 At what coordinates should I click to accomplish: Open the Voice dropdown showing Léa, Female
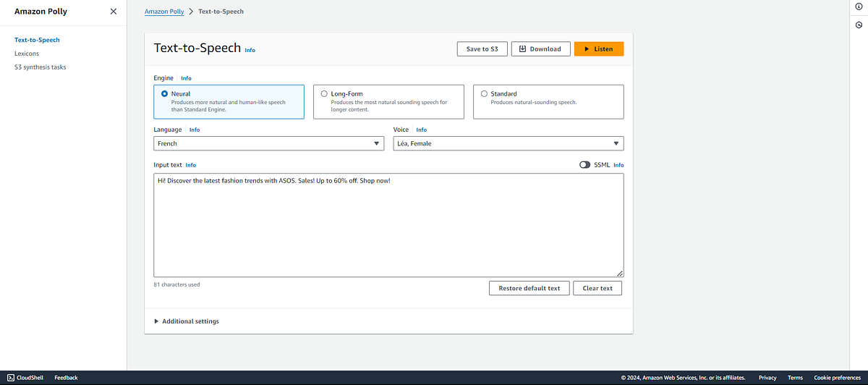coord(509,143)
